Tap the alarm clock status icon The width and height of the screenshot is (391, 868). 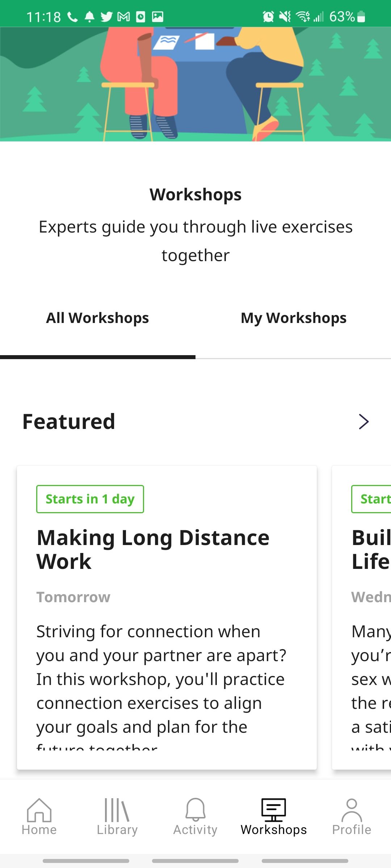(x=268, y=17)
